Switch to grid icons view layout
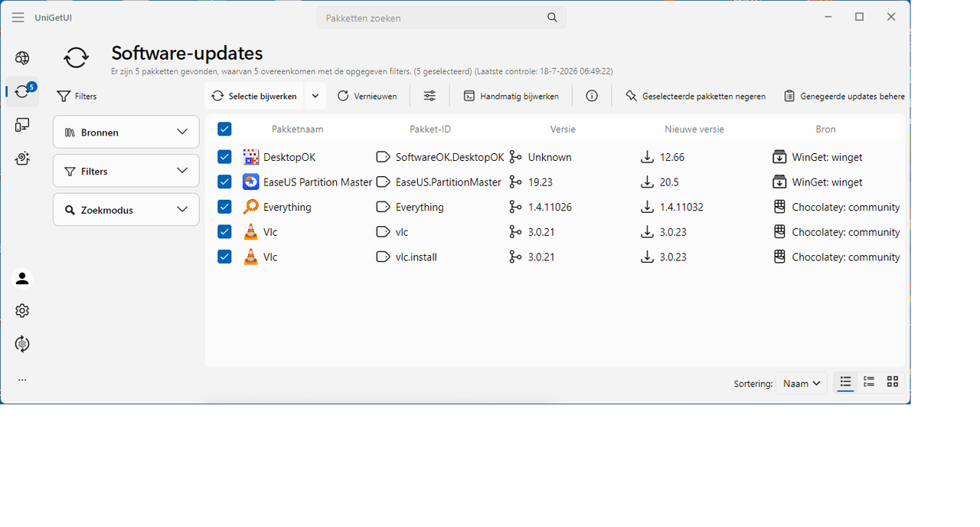The width and height of the screenshot is (980, 527). (x=893, y=381)
